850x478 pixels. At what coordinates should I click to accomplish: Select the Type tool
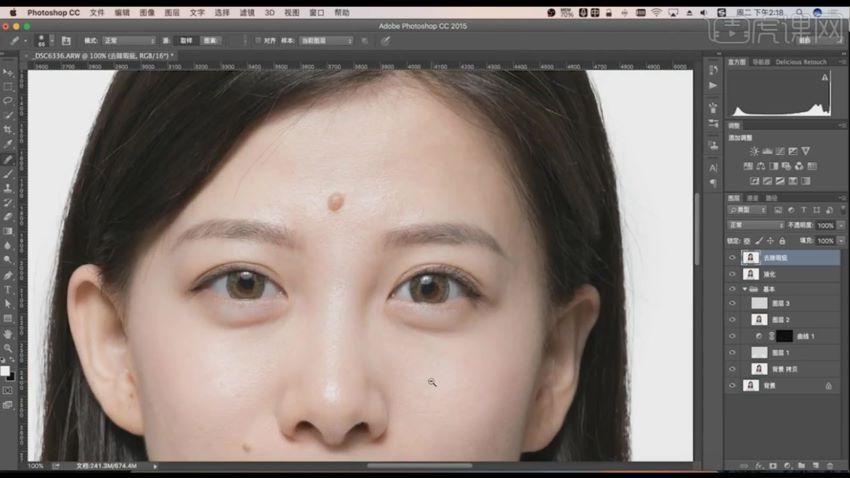coord(8,290)
